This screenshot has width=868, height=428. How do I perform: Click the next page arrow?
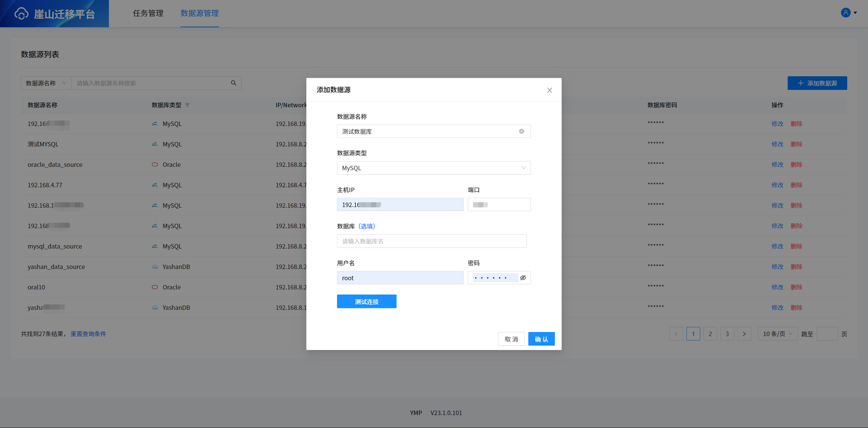click(744, 334)
